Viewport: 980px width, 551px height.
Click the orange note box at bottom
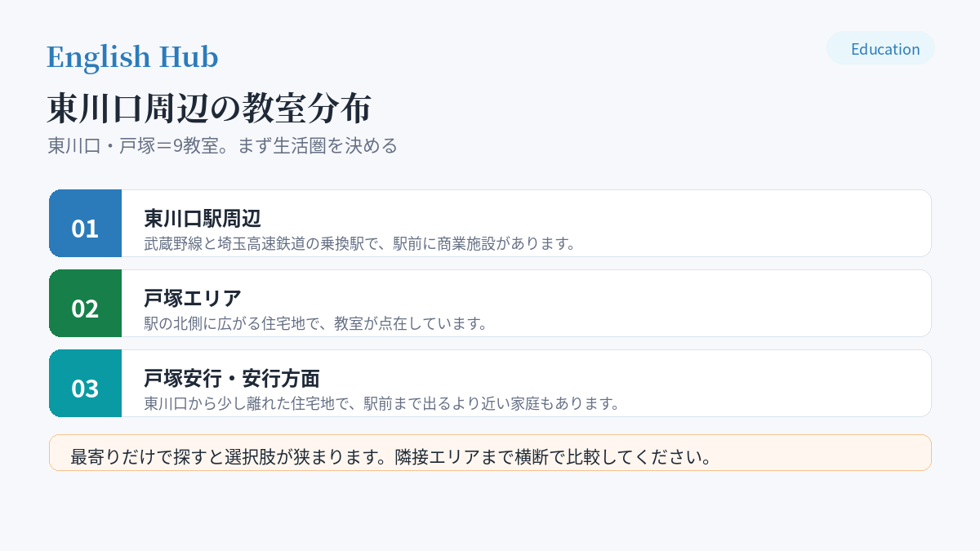(490, 452)
